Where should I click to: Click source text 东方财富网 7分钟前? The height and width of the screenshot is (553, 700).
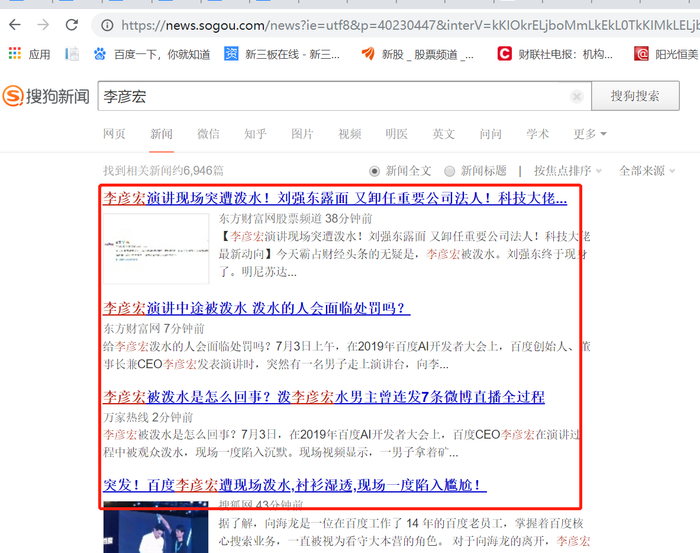click(x=154, y=329)
